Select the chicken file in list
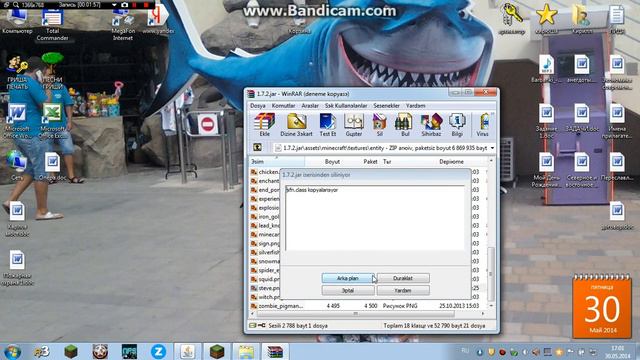The height and width of the screenshot is (360, 640). 265,172
